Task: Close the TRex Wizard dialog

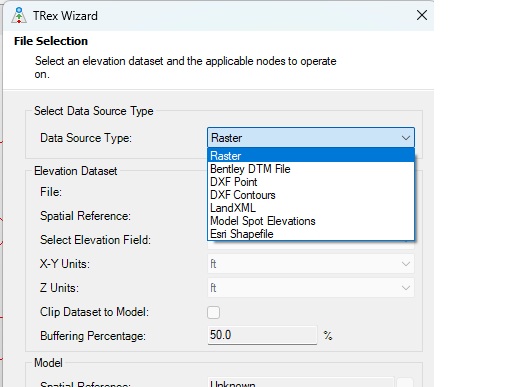Action: tap(422, 15)
